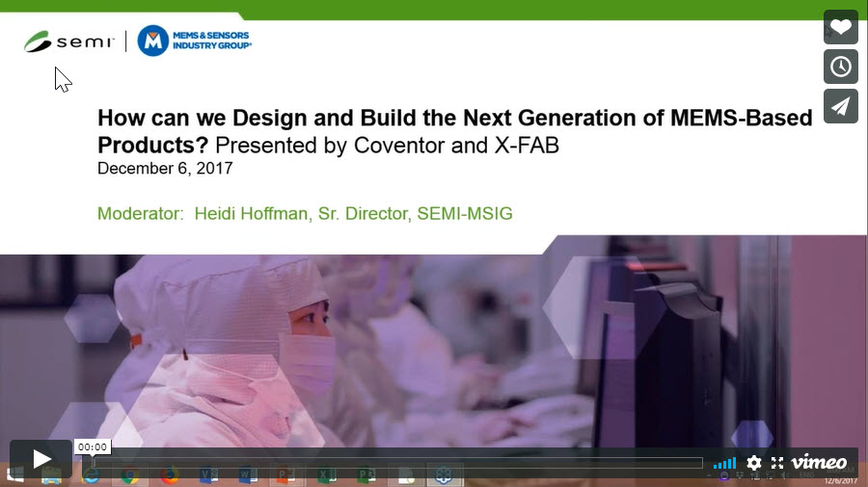Enter fullscreen mode
This screenshot has height=487, width=868.
[x=777, y=463]
